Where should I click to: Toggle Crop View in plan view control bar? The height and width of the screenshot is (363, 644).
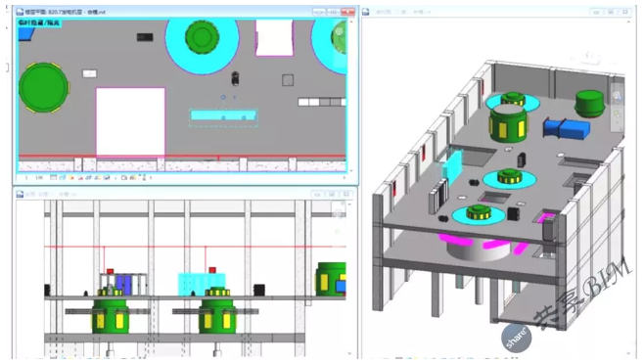[89, 177]
